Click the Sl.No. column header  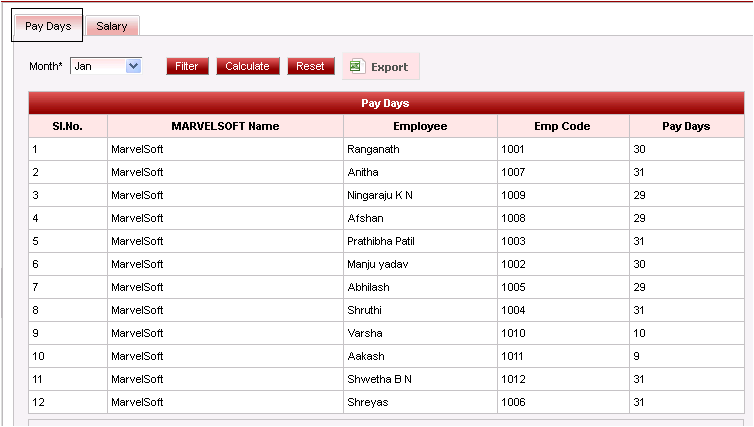[68, 126]
